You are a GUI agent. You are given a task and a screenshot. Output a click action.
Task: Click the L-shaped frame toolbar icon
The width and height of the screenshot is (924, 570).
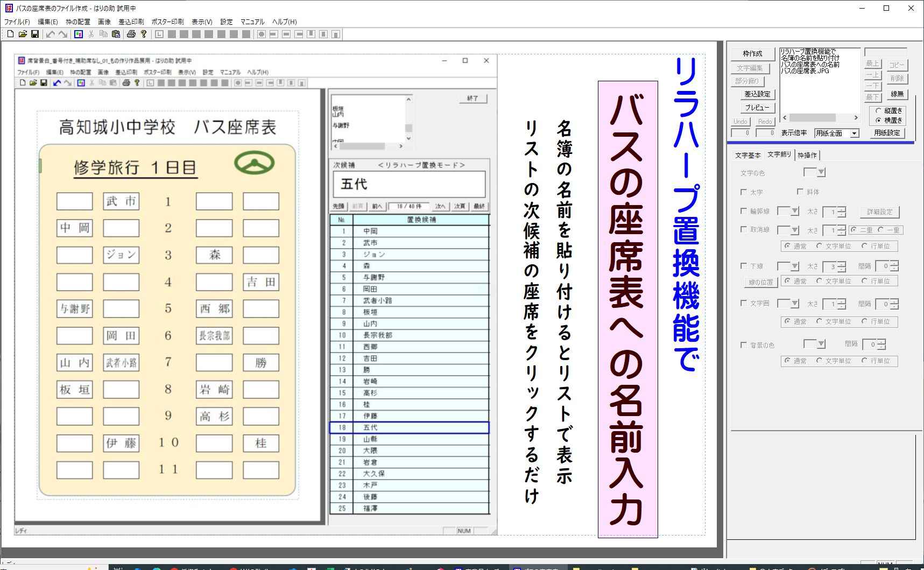[159, 34]
